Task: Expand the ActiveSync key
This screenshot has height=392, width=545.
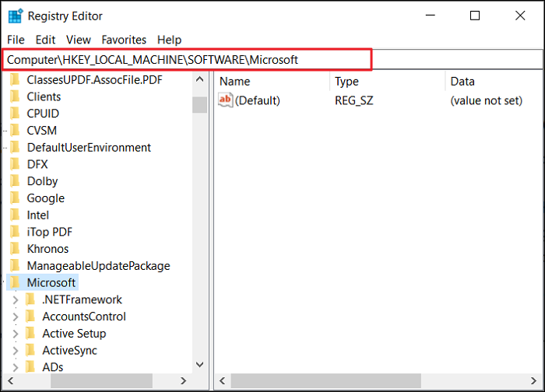Action: pos(15,350)
